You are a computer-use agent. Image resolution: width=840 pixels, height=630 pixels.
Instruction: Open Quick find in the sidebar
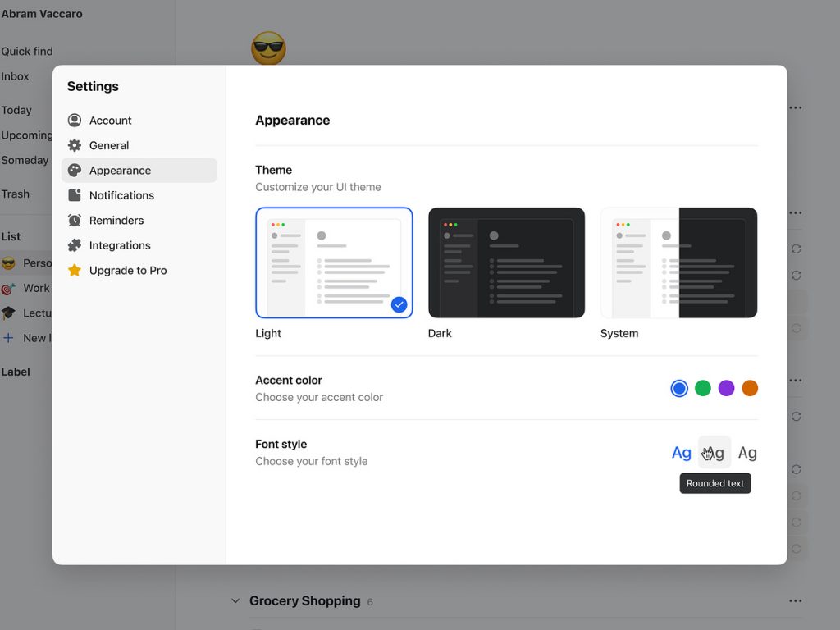pos(27,51)
